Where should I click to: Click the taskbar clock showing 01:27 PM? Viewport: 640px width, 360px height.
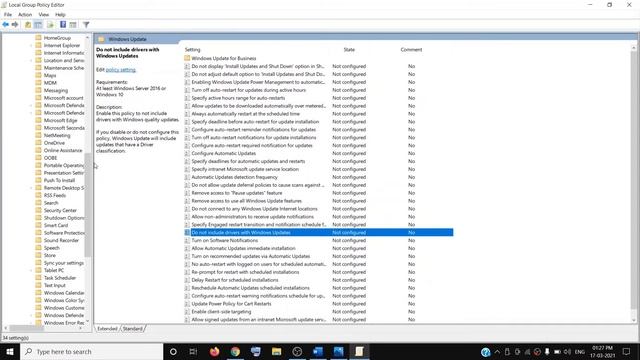[602, 351]
